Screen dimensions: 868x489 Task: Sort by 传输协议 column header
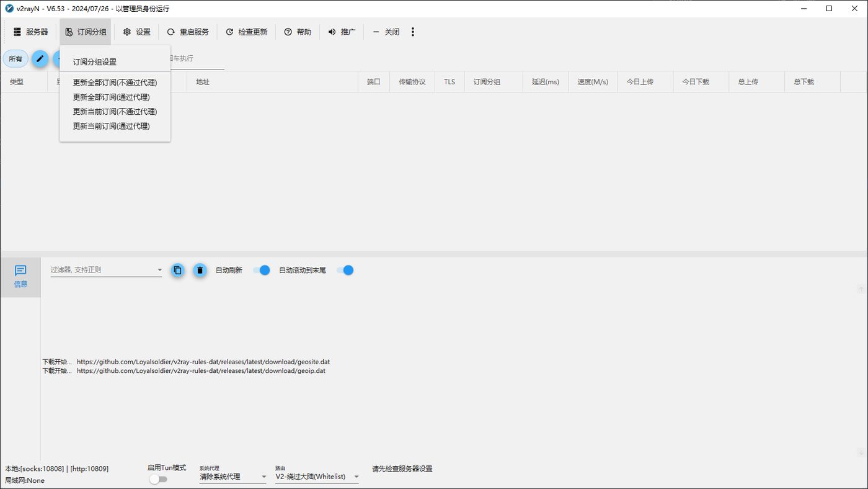tap(412, 82)
